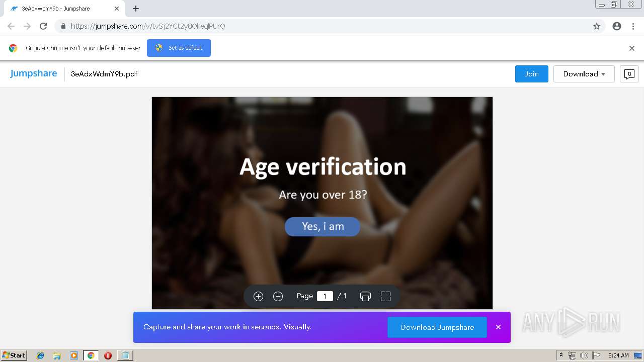
Task: Click the Action Center flag icon
Action: point(596,355)
